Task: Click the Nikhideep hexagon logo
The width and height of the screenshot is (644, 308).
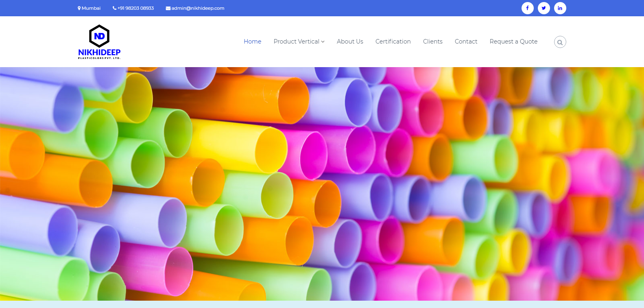Action: [x=99, y=36]
